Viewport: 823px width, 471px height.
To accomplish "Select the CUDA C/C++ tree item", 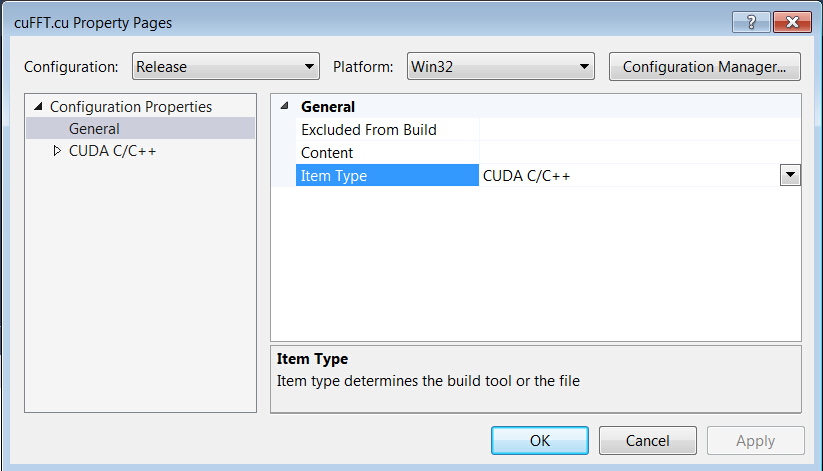I will tap(112, 151).
